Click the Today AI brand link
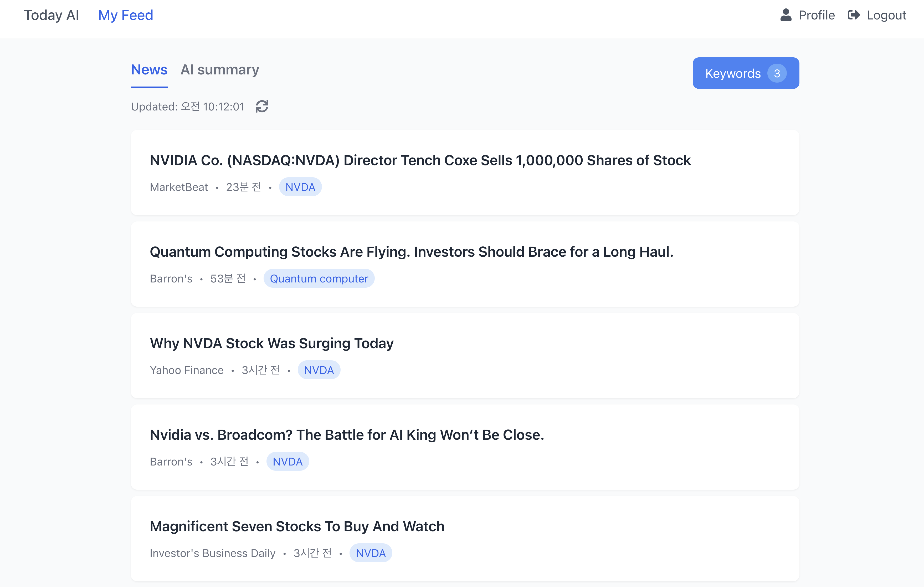The height and width of the screenshot is (587, 924). [x=52, y=15]
